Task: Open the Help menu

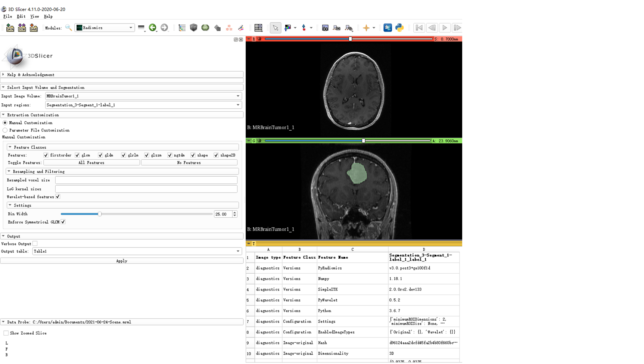Action: [x=48, y=16]
